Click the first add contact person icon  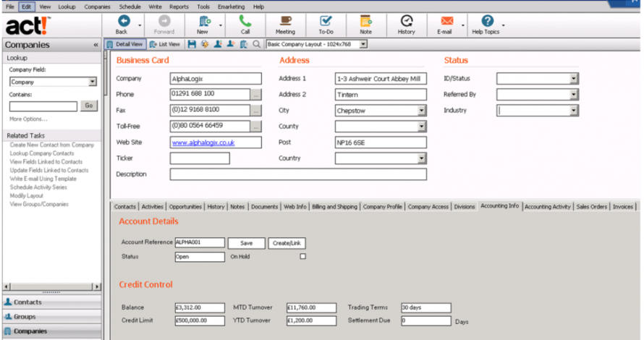tap(218, 44)
